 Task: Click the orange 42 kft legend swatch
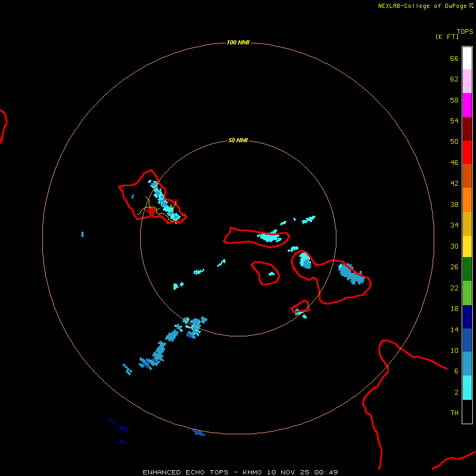(x=467, y=200)
